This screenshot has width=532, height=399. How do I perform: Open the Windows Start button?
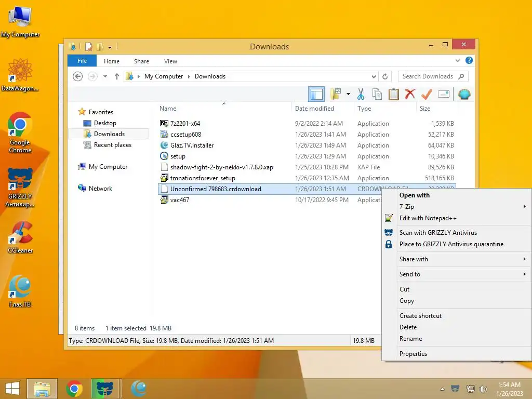point(12,389)
